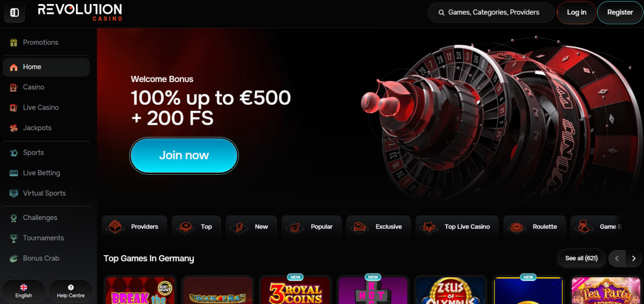Open the Help Centre question icon
This screenshot has width=644, height=304.
point(70,287)
